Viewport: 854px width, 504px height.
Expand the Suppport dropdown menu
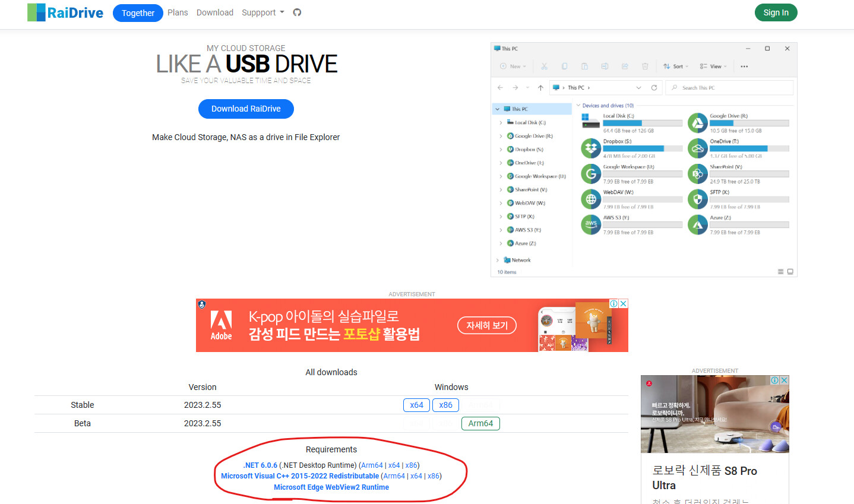(x=262, y=12)
